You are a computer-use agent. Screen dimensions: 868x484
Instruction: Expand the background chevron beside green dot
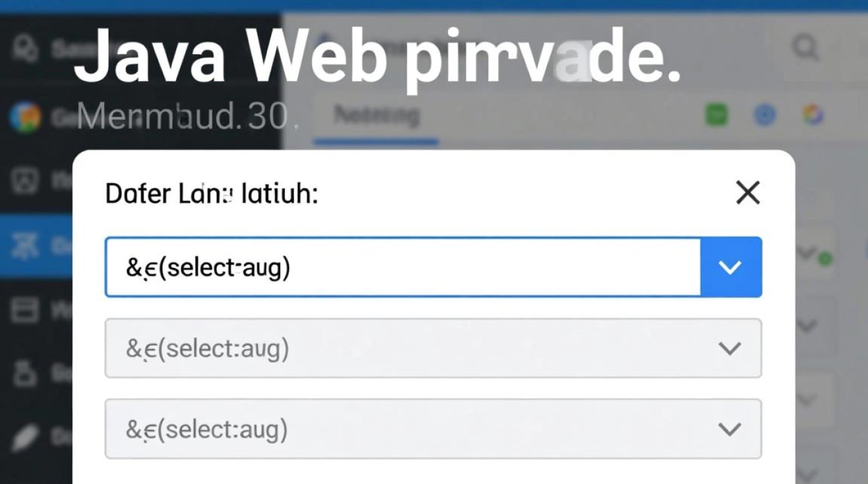806,253
